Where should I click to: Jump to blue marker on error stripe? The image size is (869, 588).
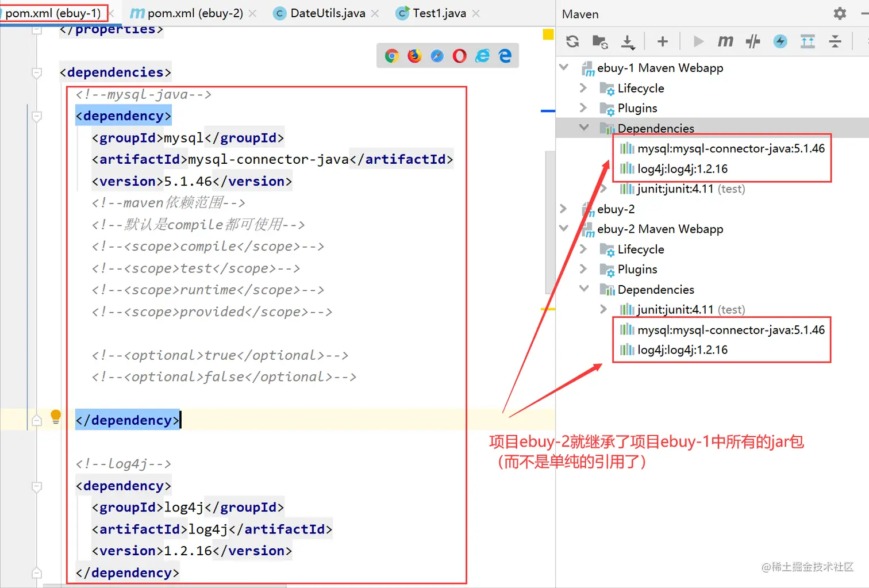click(548, 111)
